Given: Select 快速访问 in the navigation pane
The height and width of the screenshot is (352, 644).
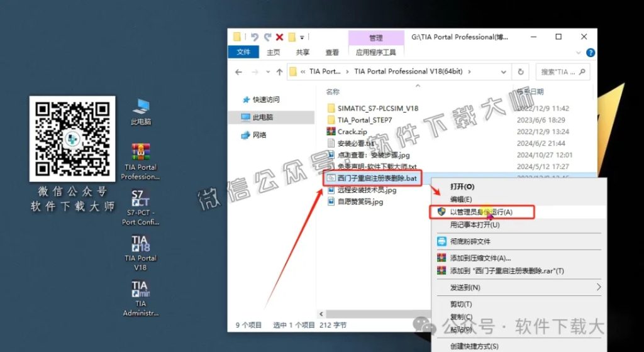Looking at the screenshot, I should click(266, 99).
